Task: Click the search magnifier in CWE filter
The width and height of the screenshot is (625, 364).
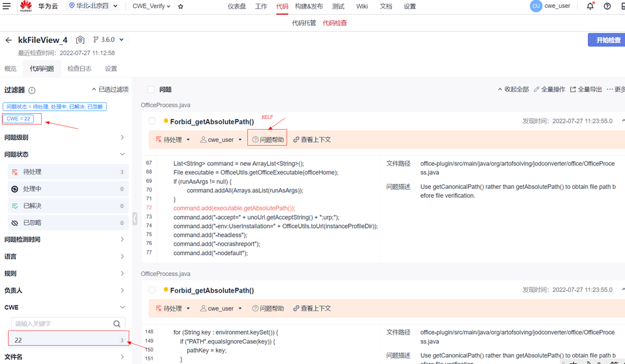Action: 117,324
